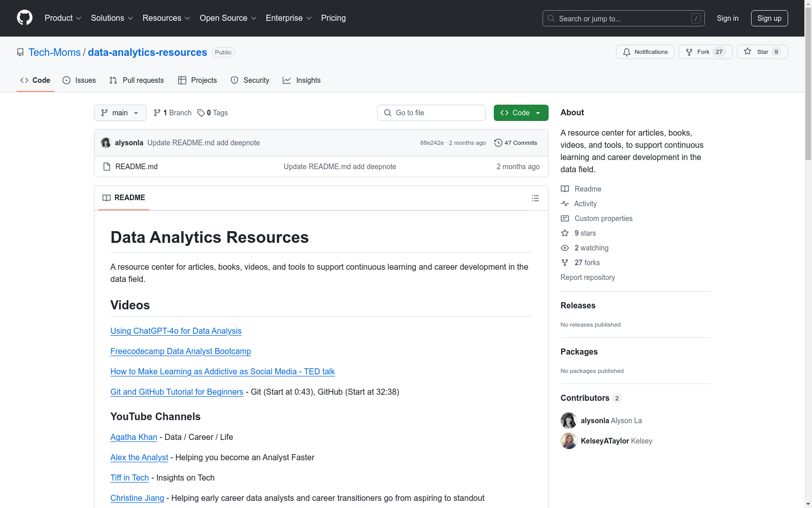Open Freecodecamp Data Analyst Bootcamp link

point(181,352)
